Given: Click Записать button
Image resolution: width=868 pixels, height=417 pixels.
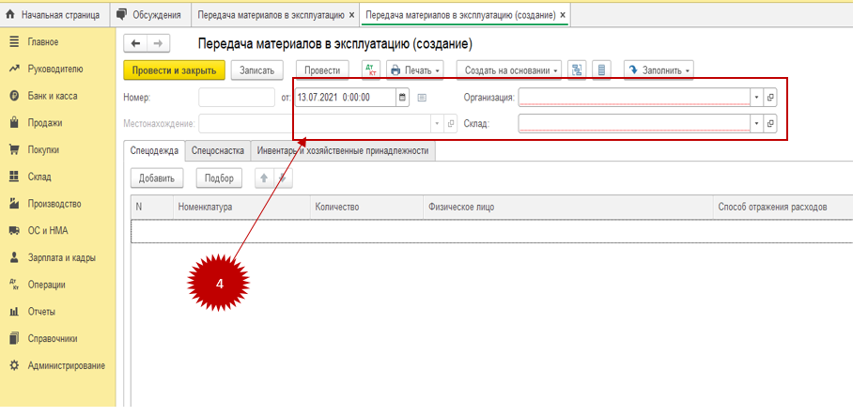Looking at the screenshot, I should (256, 70).
